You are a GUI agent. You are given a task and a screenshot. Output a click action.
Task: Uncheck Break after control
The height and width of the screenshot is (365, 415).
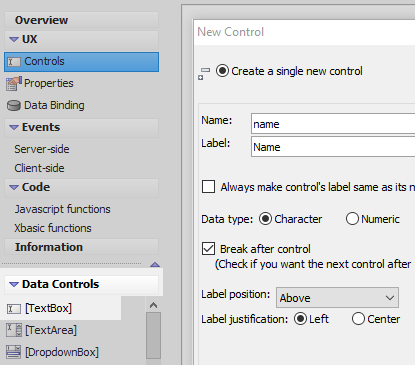click(x=208, y=249)
